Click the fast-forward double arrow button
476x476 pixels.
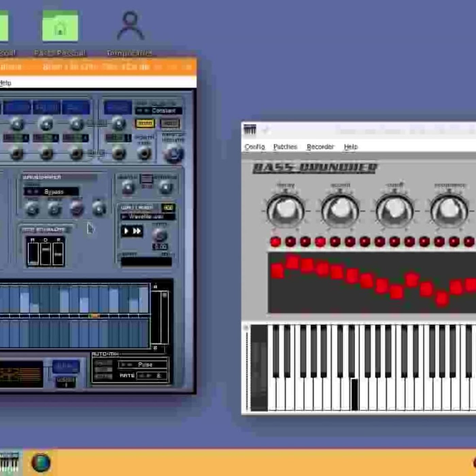(137, 231)
